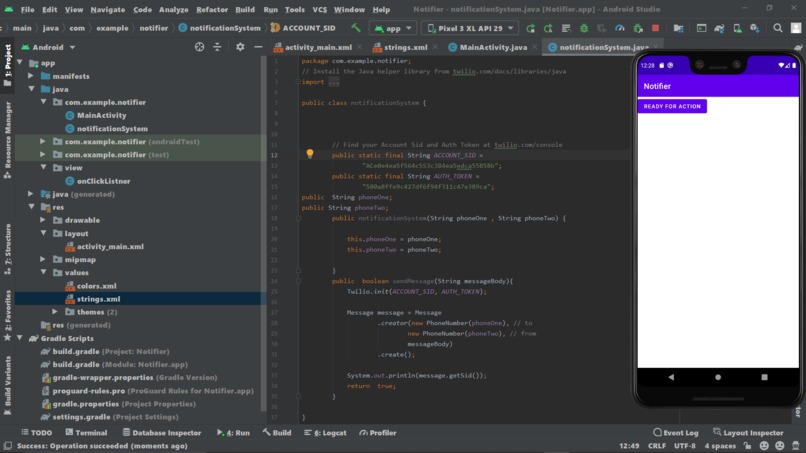Expand the manifests folder
Screen dimensions: 806x453
(x=31, y=76)
